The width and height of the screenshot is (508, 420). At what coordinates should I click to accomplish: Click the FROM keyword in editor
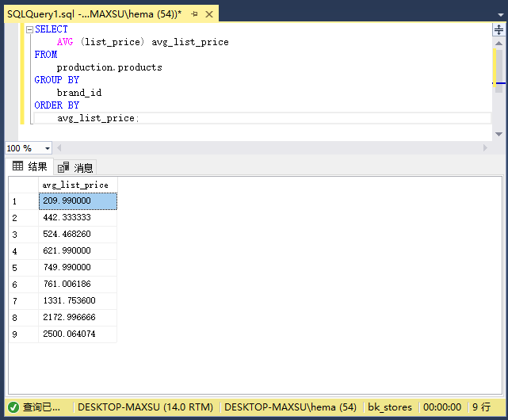point(46,55)
